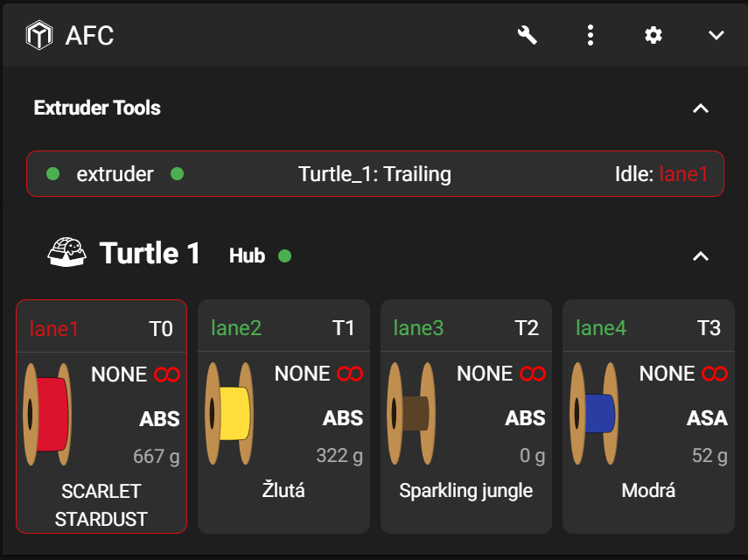Click the yellow Žlutá spool icon
This screenshot has width=748, height=560.
[x=230, y=414]
